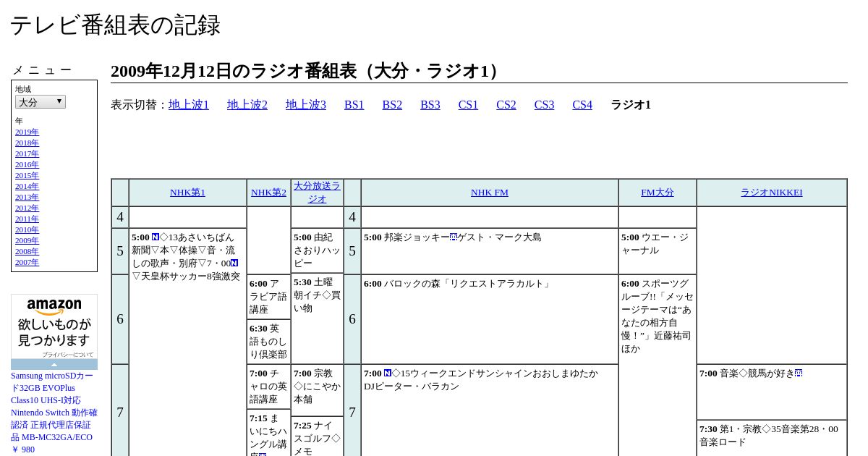Image resolution: width=868 pixels, height=456 pixels.
Task: Click the 5:00 ウエー・ジャーナル program cell
Action: [658, 251]
